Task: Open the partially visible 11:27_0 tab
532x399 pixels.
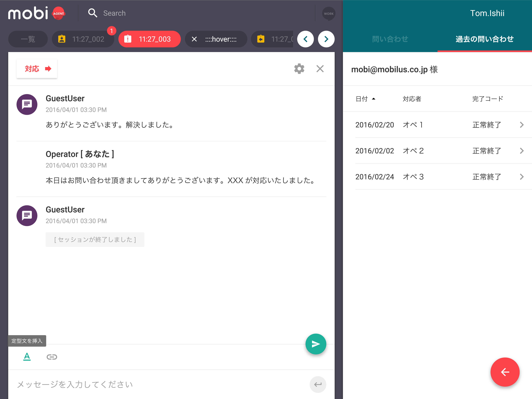Action: click(x=272, y=39)
